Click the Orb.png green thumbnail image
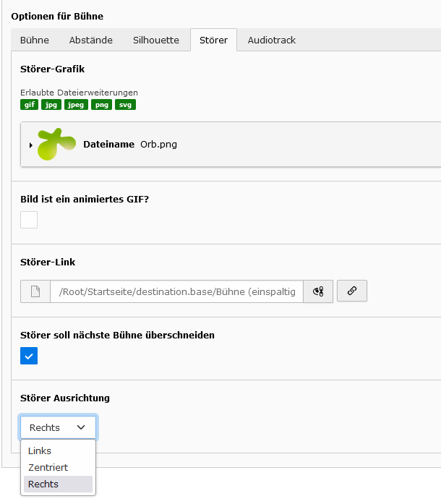The image size is (441, 504). pos(56,145)
